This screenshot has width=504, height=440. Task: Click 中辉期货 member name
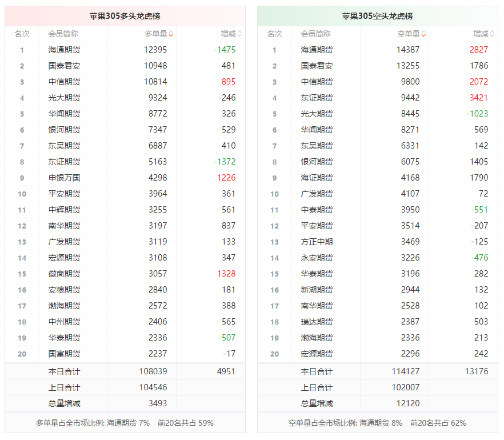coord(64,210)
